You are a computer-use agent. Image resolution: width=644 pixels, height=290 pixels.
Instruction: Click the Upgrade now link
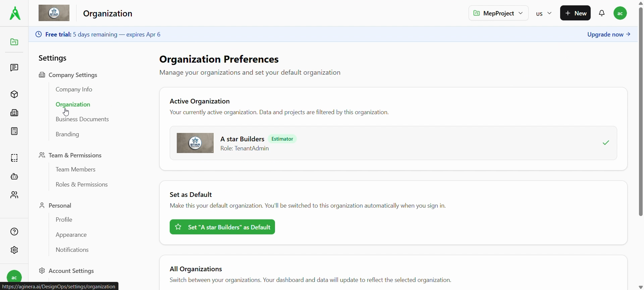pyautogui.click(x=609, y=34)
